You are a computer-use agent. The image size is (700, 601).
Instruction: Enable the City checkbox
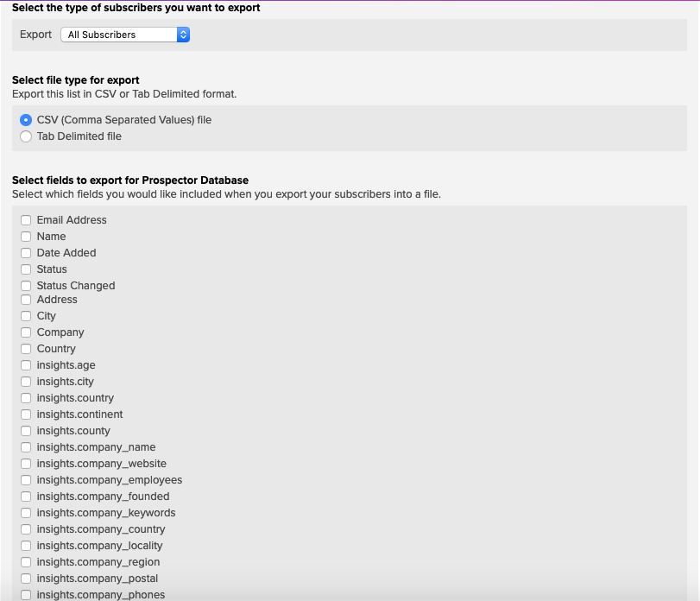pyautogui.click(x=26, y=316)
